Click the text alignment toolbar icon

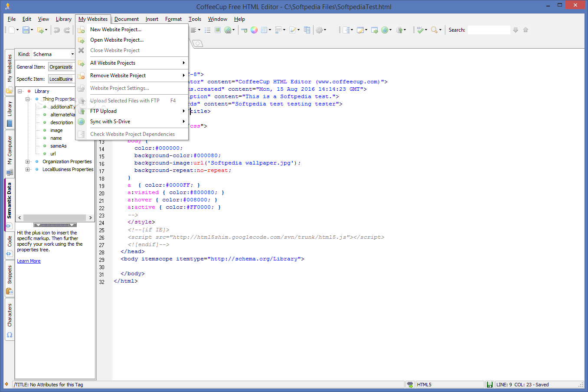pos(193,30)
